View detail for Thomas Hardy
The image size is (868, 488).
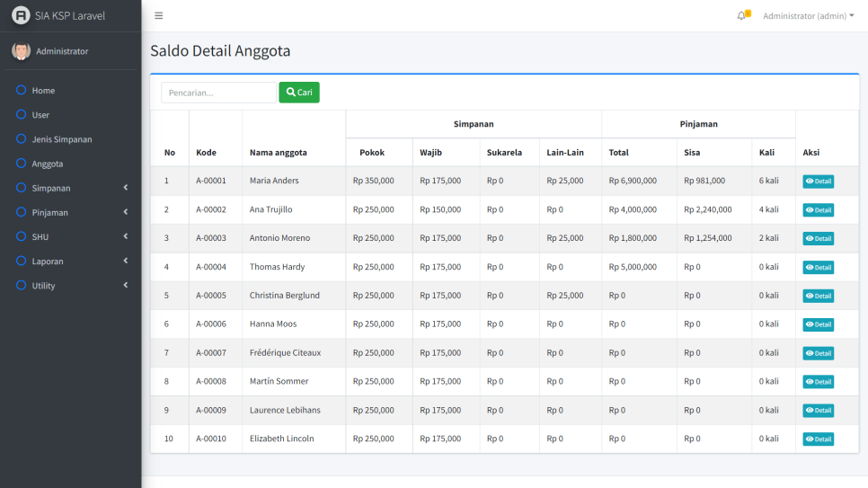[819, 267]
